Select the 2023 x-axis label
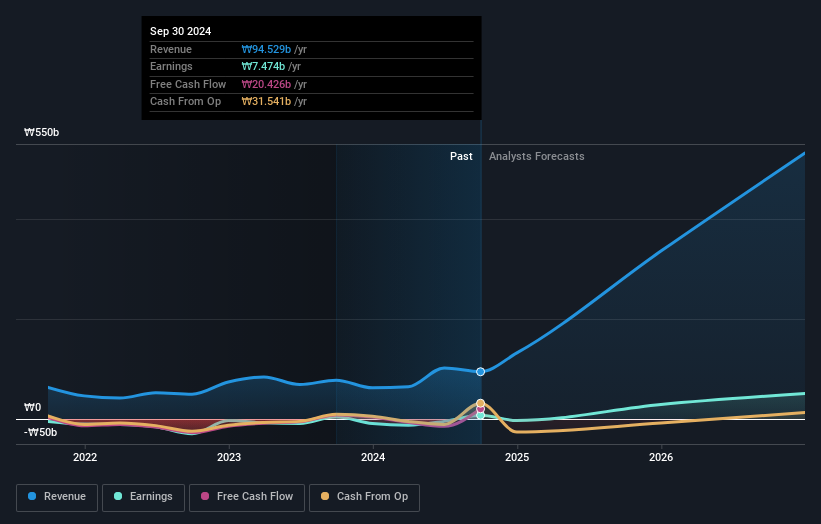The image size is (821, 524). (x=229, y=457)
